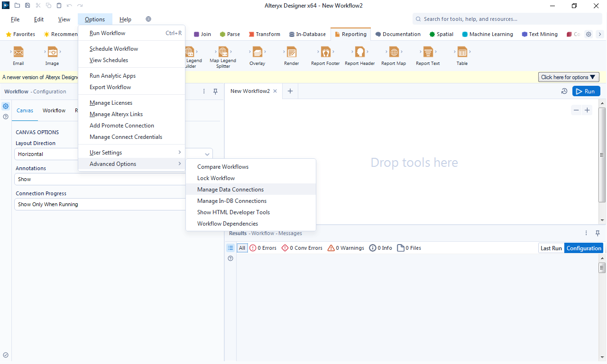
Task: Click the Run button
Action: pos(586,91)
